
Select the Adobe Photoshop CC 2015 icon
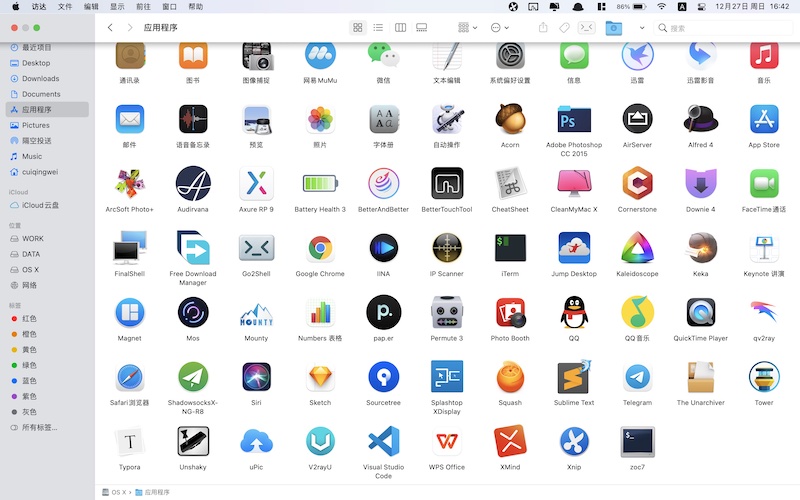574,119
